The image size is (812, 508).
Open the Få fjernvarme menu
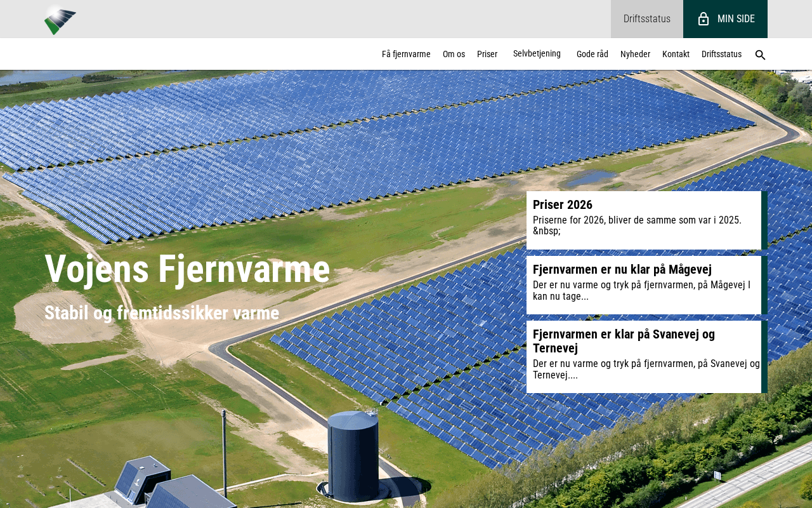(x=406, y=54)
